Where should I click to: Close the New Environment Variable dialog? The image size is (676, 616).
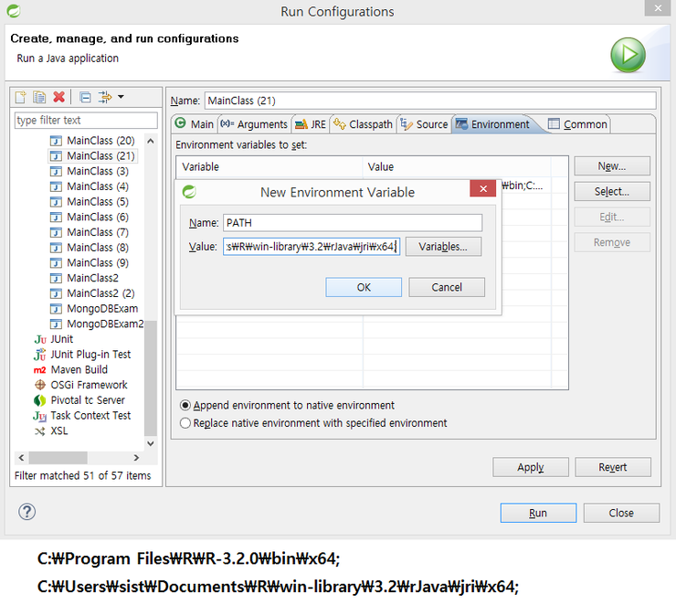pyautogui.click(x=482, y=191)
